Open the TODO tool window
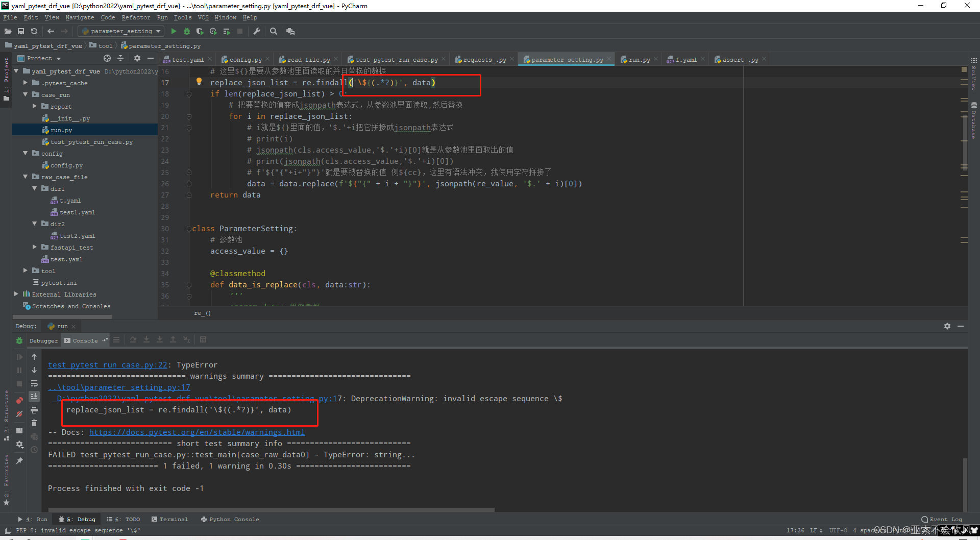The height and width of the screenshot is (540, 980). (124, 519)
